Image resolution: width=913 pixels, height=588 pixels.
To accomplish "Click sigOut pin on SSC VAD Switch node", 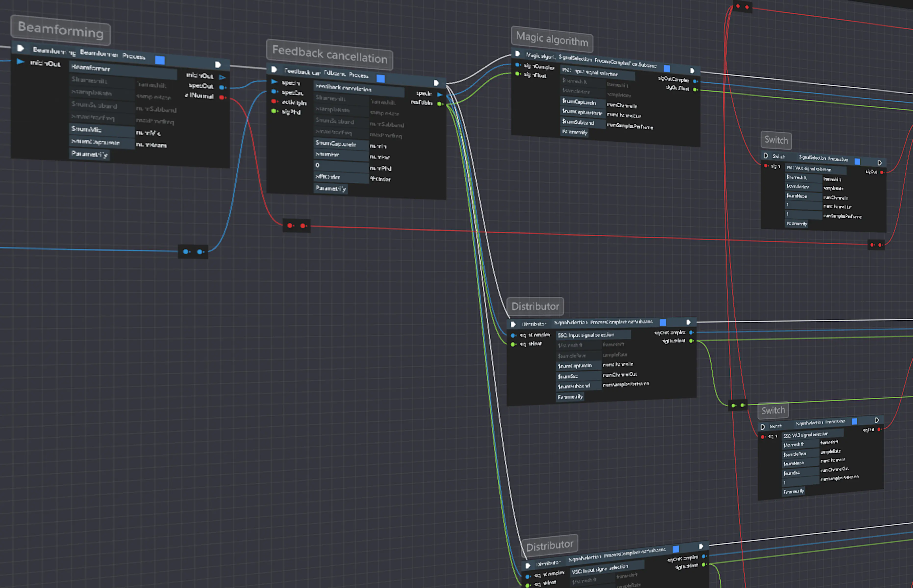I will 879,429.
